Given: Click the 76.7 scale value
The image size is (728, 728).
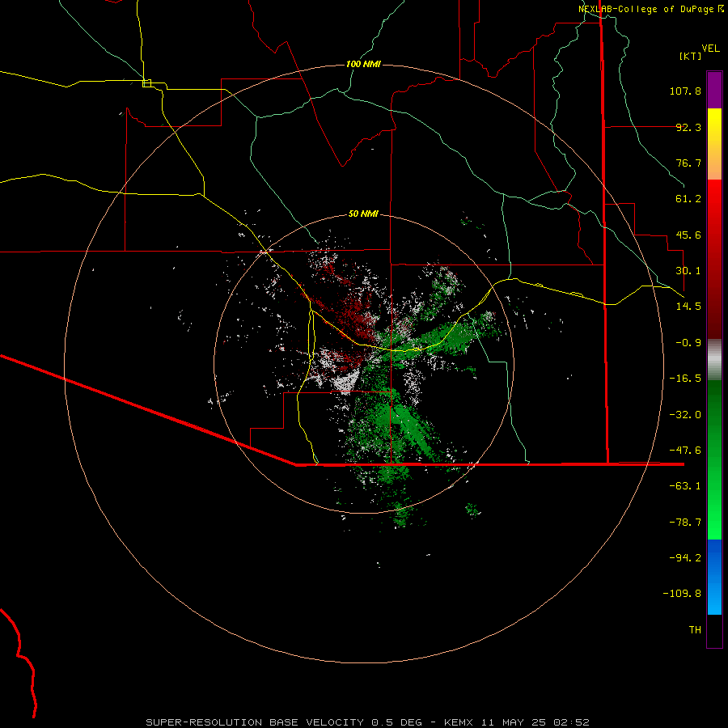Looking at the screenshot, I should [688, 163].
